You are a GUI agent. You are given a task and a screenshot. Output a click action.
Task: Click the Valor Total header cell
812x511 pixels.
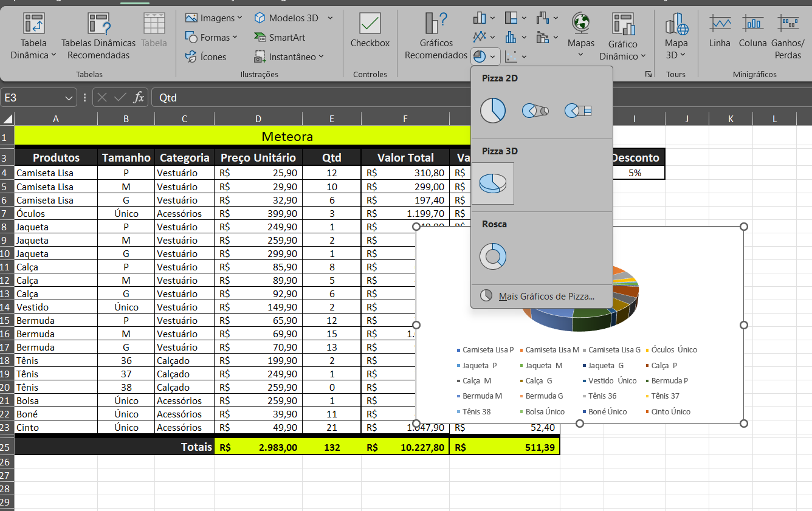click(405, 157)
